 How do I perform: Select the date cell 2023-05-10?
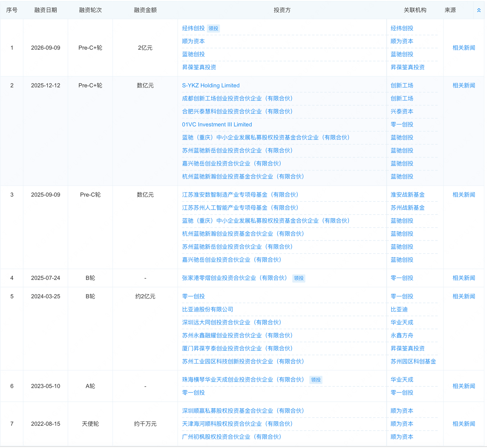[46, 386]
